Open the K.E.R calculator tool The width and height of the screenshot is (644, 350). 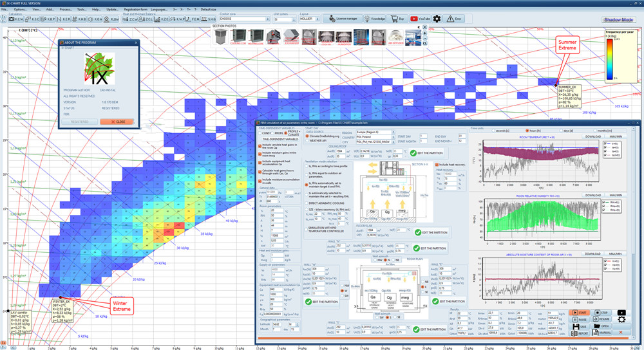point(64,19)
